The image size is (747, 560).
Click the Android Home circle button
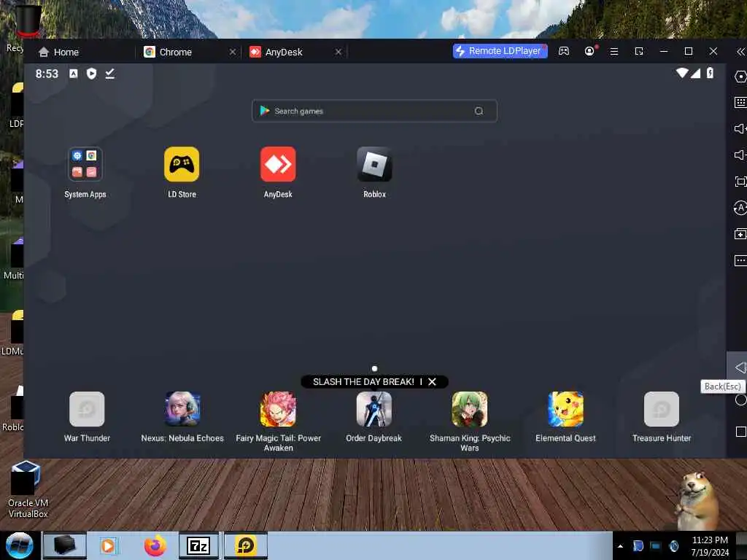point(740,400)
